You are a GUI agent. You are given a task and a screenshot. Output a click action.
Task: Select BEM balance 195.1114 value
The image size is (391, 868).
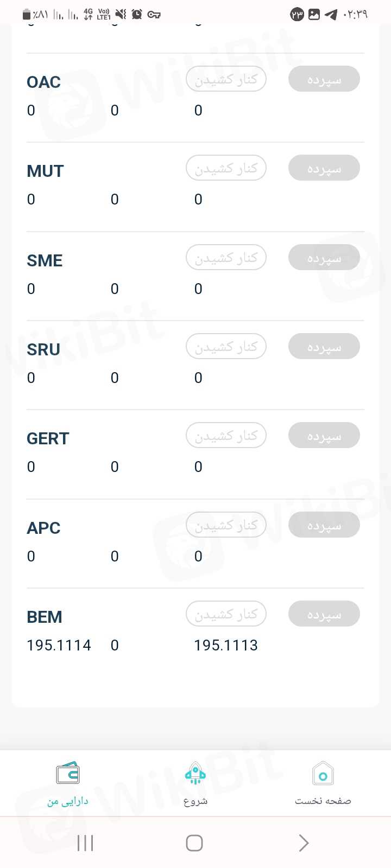(59, 645)
